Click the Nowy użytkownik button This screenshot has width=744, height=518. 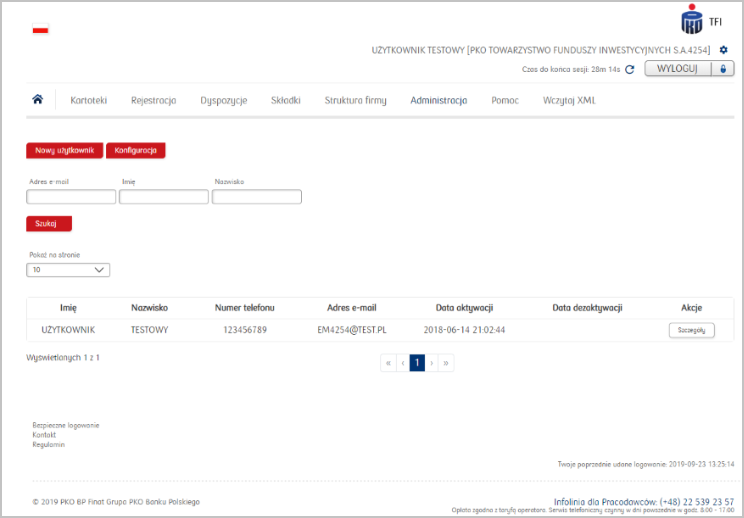(x=64, y=150)
